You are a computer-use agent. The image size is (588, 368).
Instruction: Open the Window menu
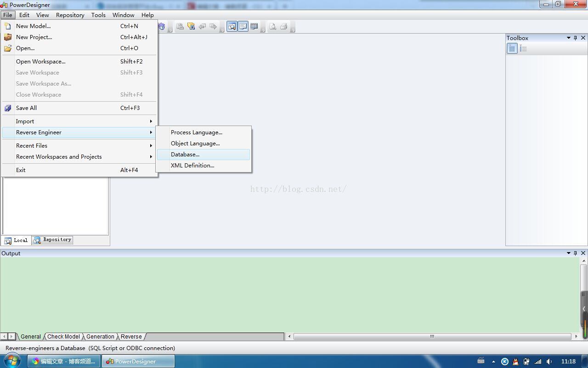tap(124, 15)
